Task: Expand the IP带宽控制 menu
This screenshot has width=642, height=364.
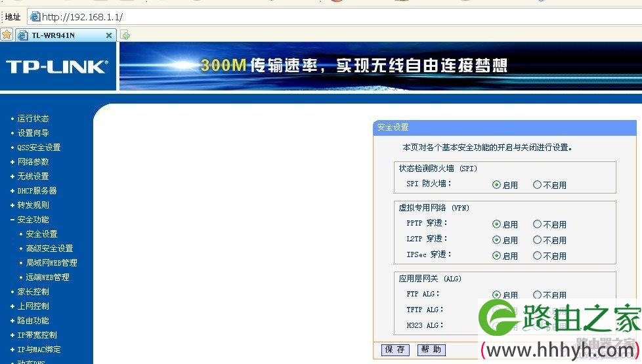Action: (37, 335)
